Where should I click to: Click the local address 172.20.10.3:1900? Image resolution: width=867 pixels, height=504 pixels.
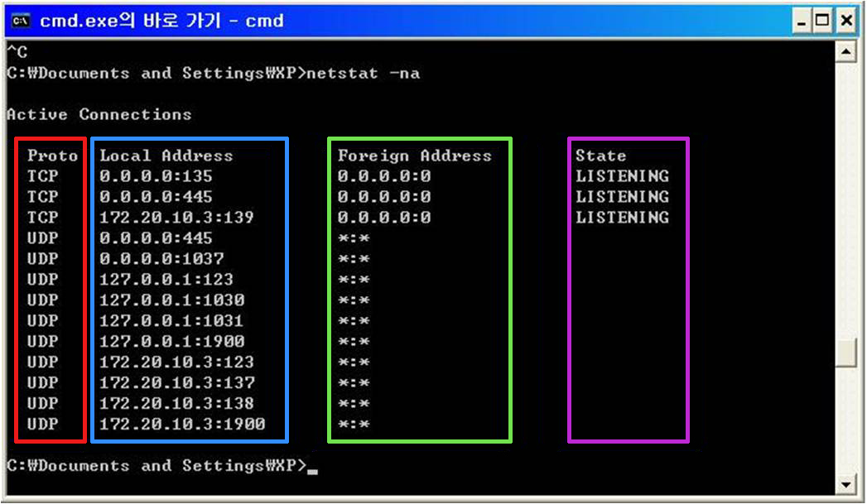coord(182,425)
